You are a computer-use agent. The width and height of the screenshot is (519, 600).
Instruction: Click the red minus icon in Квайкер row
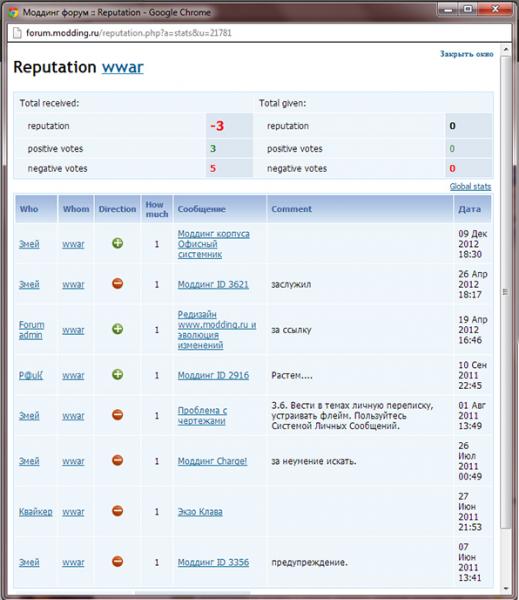pos(118,511)
